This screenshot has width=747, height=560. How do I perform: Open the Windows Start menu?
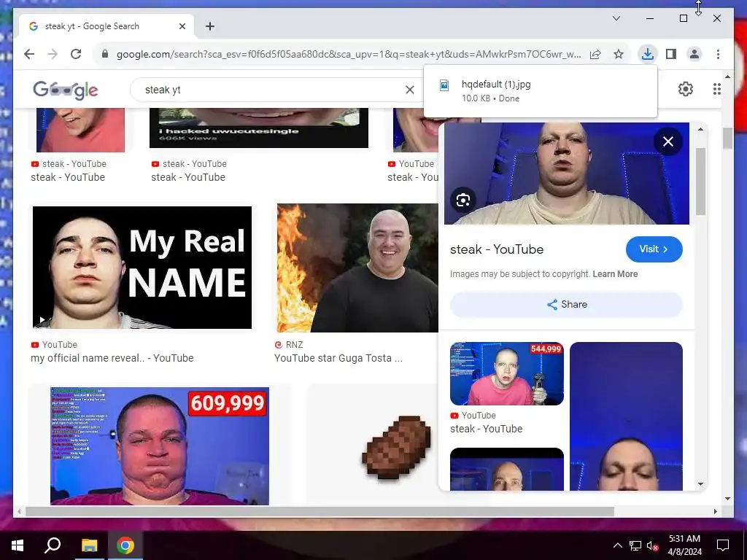point(18,545)
